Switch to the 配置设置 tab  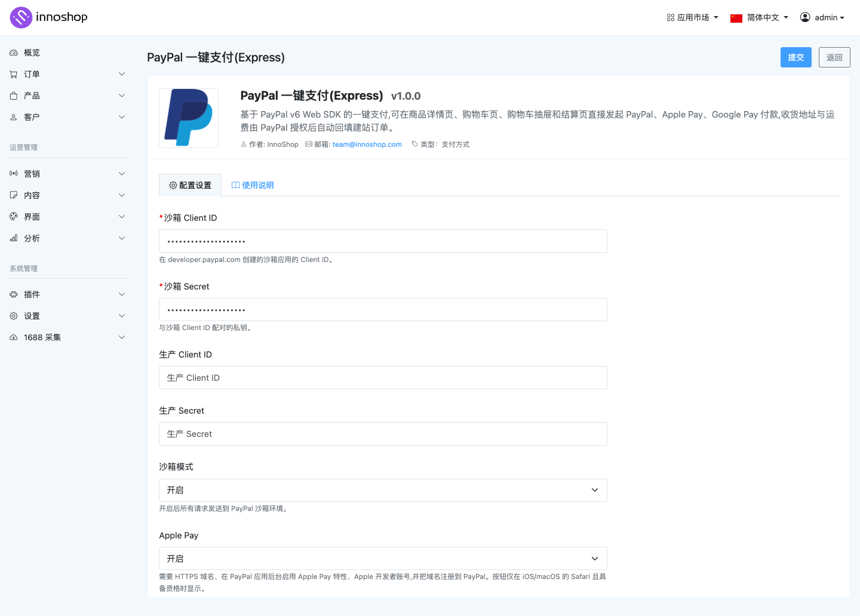191,185
